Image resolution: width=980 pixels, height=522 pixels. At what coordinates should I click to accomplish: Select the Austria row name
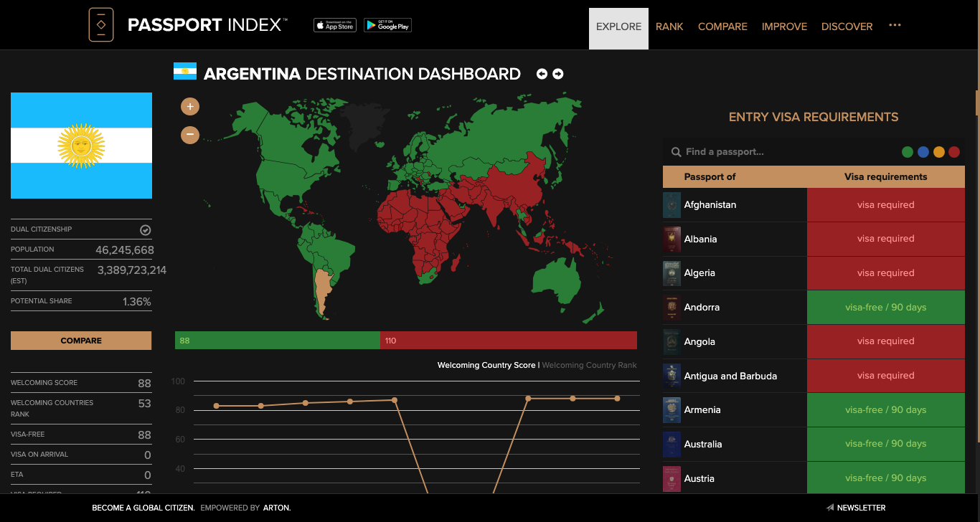[699, 478]
